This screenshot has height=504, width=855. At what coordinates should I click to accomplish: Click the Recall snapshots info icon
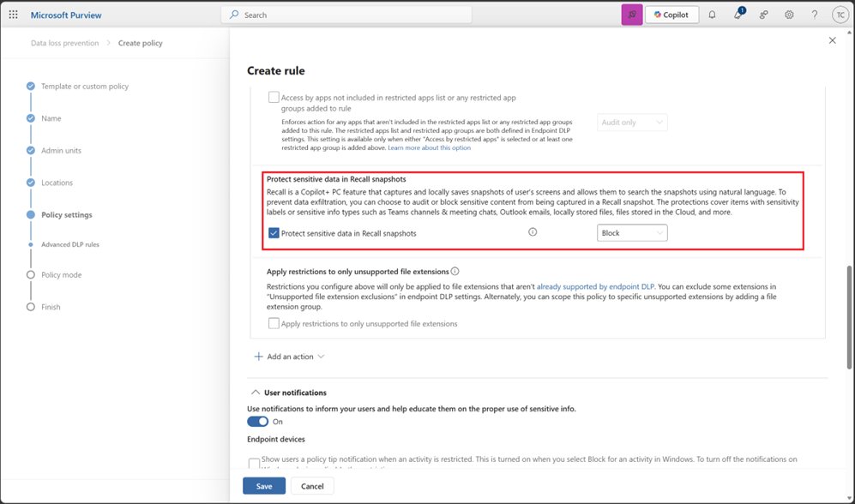pos(533,231)
